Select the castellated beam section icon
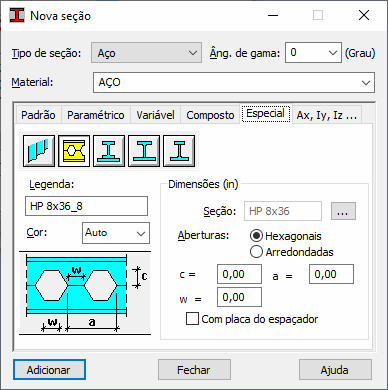Image resolution: width=388 pixels, height=390 pixels. (x=74, y=151)
